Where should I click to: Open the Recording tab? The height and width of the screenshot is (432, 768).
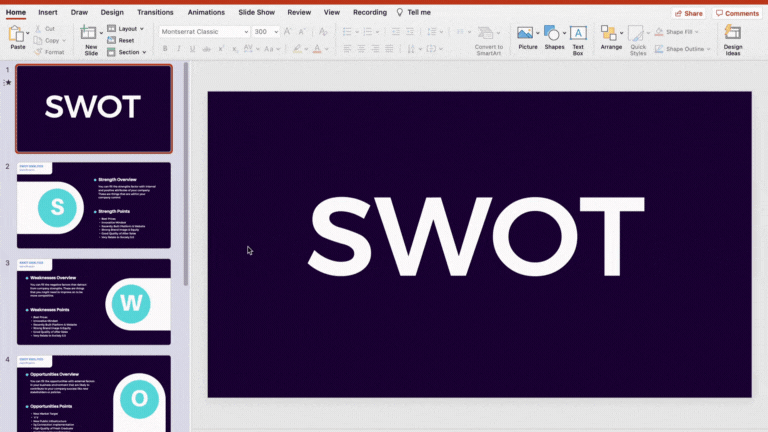click(x=370, y=12)
